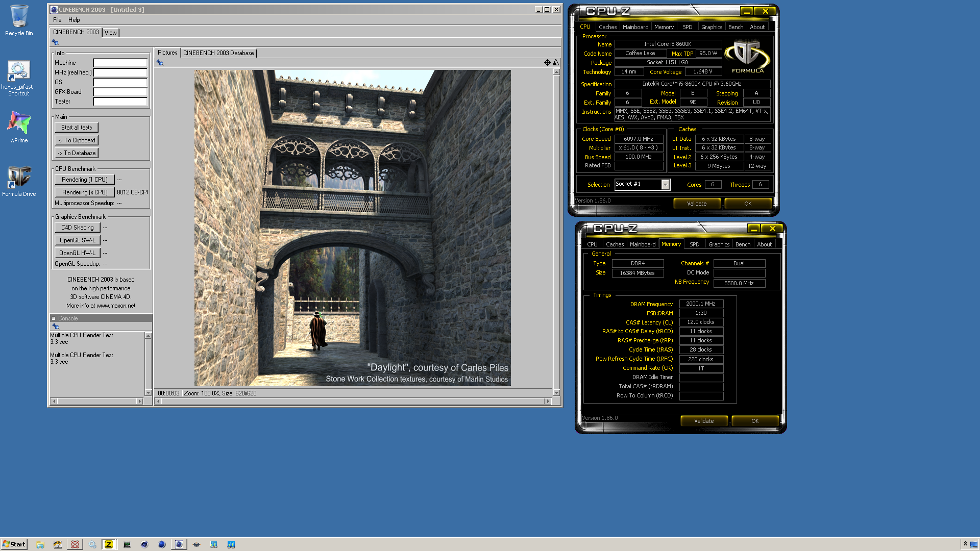Click the last blue bars taskbar icon
The image size is (980, 551).
coord(231,544)
